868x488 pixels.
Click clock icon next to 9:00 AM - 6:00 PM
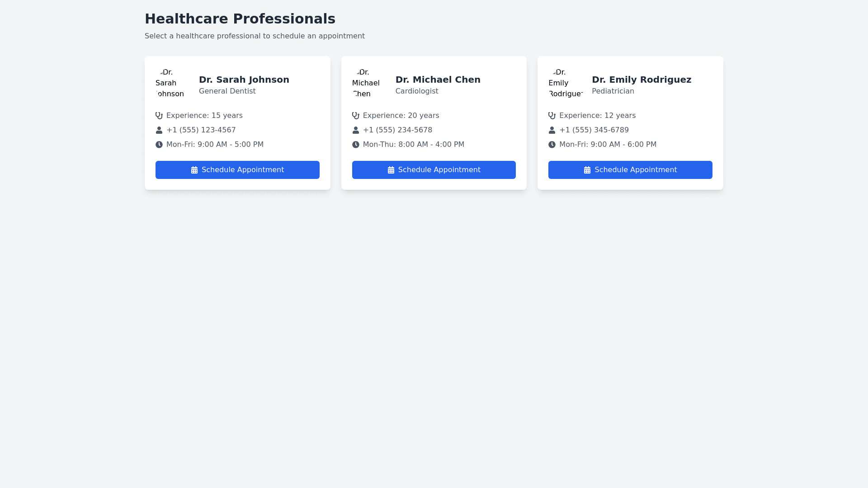[x=552, y=145]
